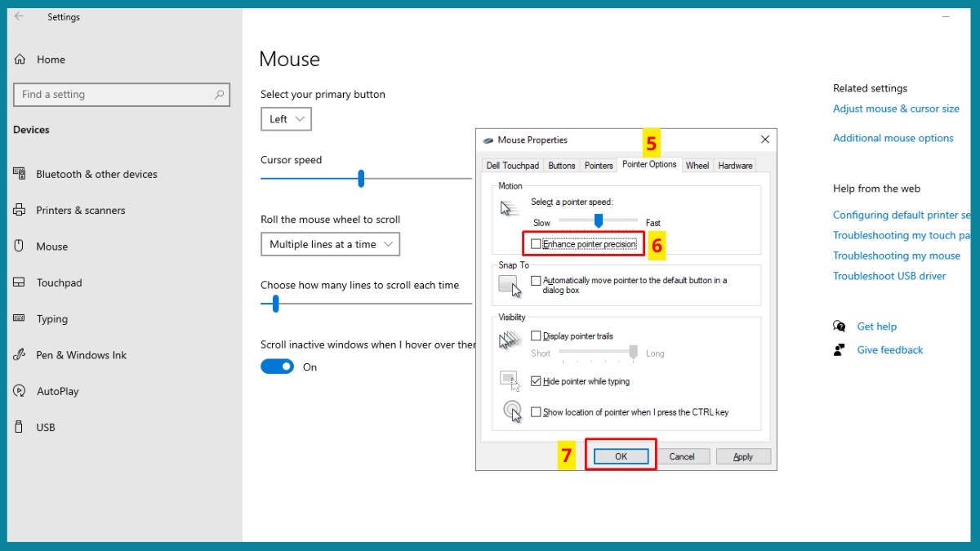Check Automatically move pointer to default button
980x551 pixels.
[537, 281]
